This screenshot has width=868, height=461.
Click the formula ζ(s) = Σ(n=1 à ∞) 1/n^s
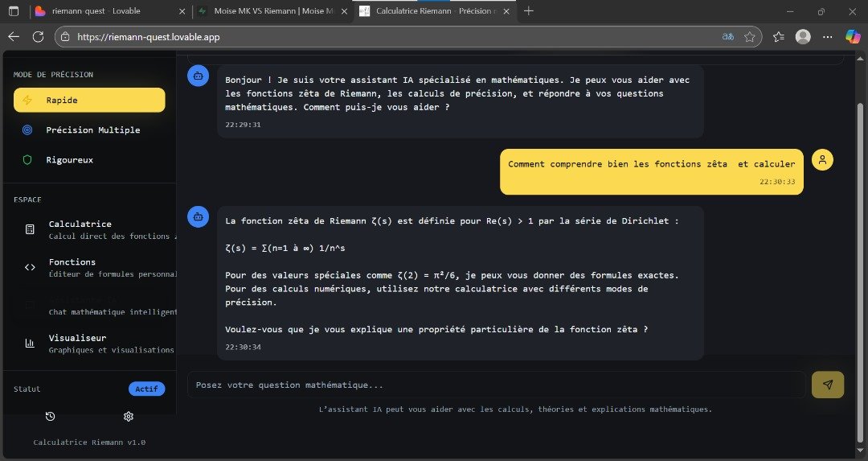tap(285, 248)
